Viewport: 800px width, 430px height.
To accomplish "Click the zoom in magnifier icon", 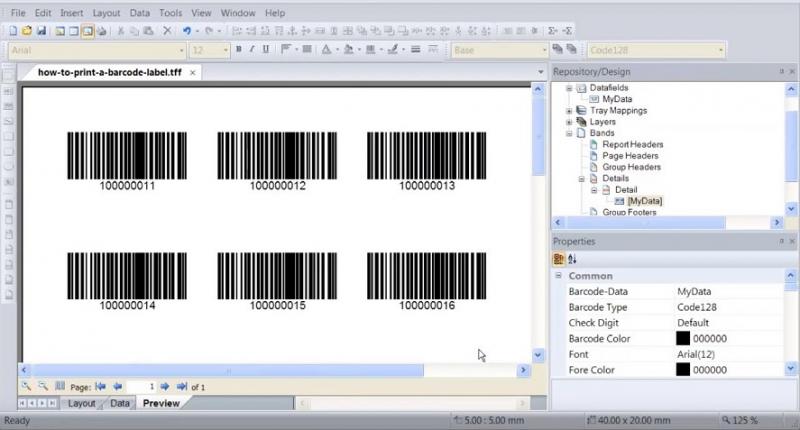I will click(26, 387).
